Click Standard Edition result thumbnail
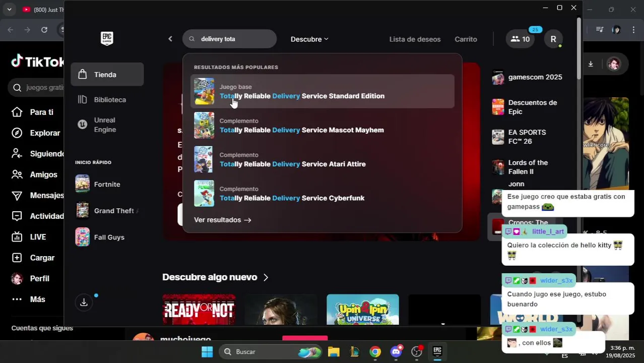Screen dimensions: 644x363 [x=204, y=91]
